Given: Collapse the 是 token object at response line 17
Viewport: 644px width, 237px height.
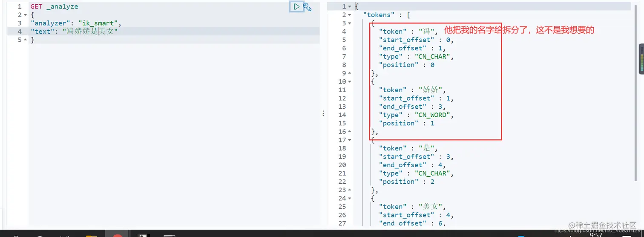Looking at the screenshot, I should click(350, 140).
